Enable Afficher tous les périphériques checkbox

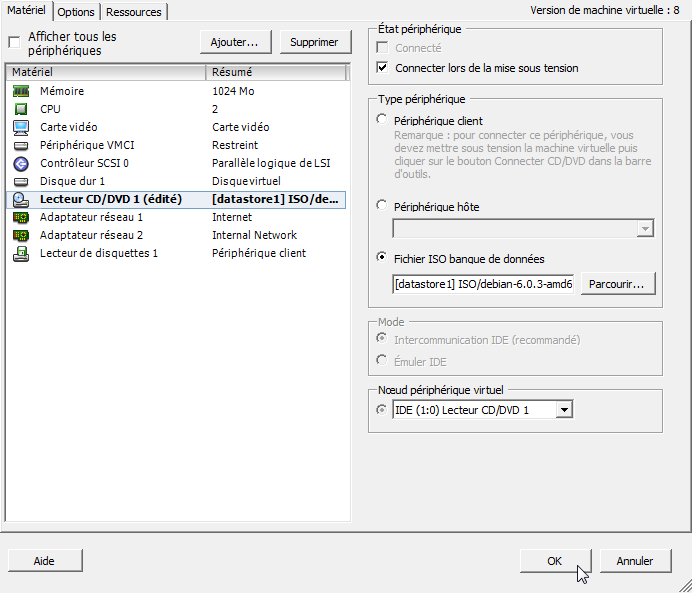[14, 42]
